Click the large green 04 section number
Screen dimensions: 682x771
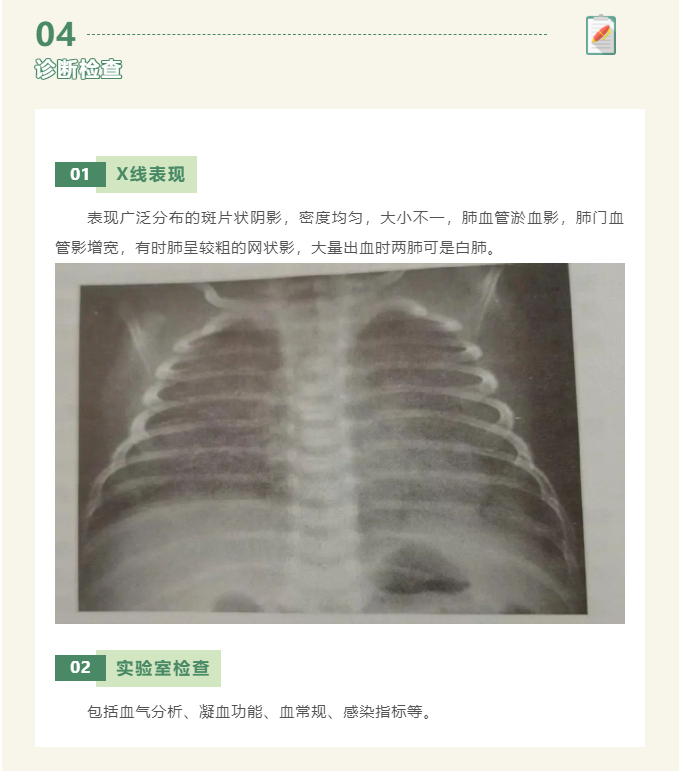pyautogui.click(x=56, y=34)
